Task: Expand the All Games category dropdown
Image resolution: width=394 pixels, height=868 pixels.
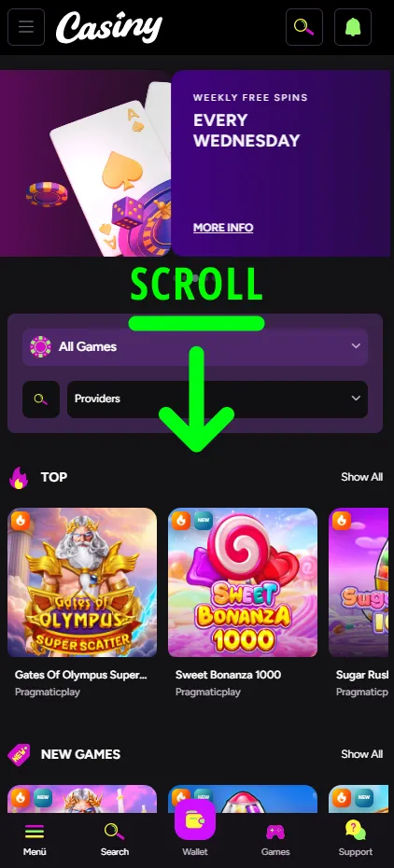Action: (x=195, y=346)
